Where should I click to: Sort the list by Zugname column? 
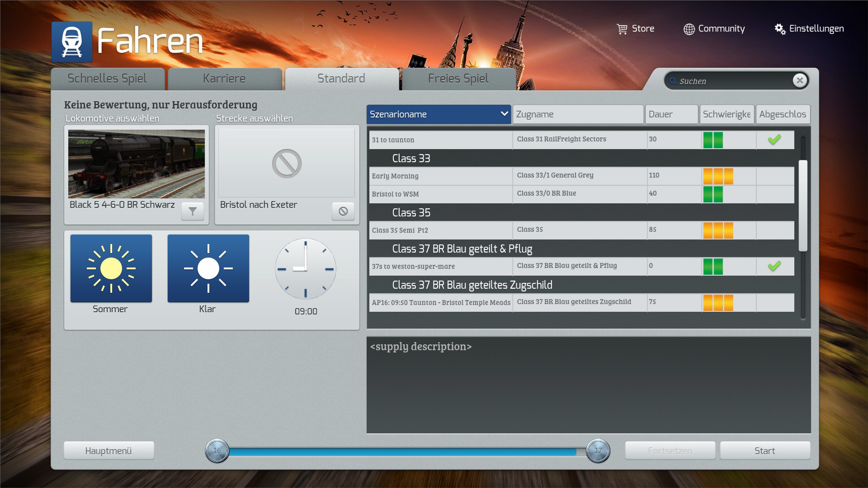pos(578,114)
